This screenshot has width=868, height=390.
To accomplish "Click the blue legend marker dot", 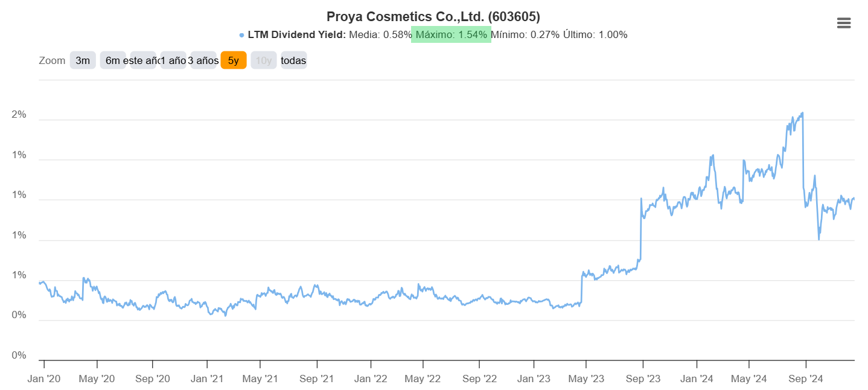I will pos(242,35).
